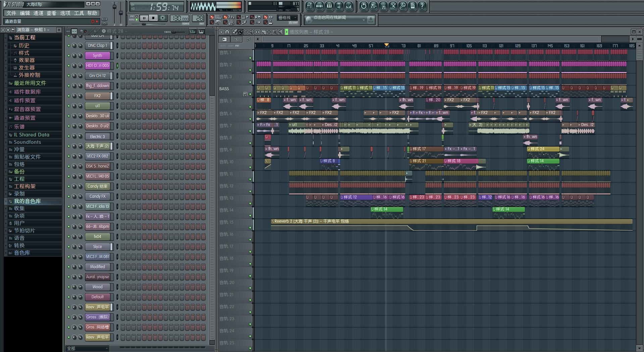This screenshot has height=352, width=644.
Task: Click the tempo 130.000 display
Action: (179, 18)
